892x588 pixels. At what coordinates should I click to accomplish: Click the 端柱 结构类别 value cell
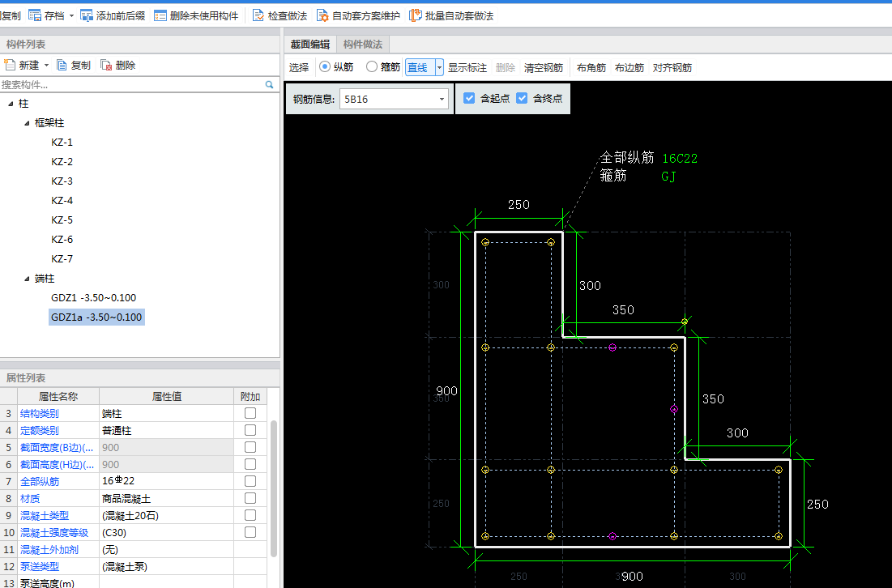[166, 413]
